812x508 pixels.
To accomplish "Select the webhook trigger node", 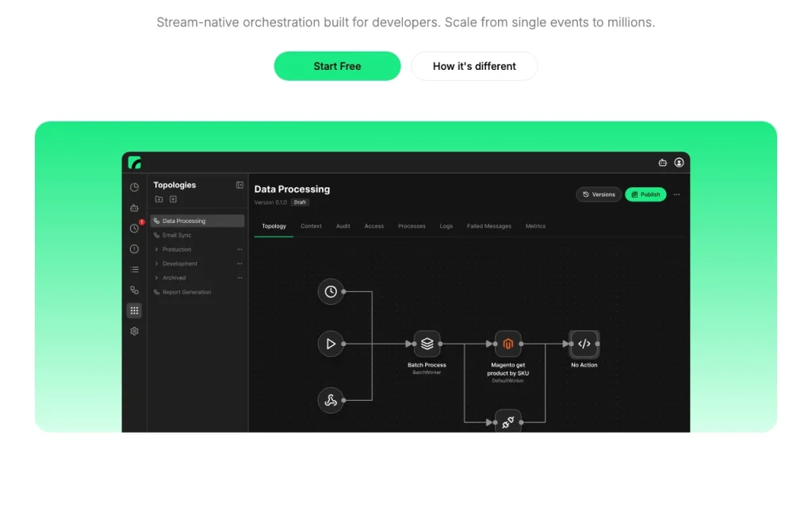I will pos(331,400).
